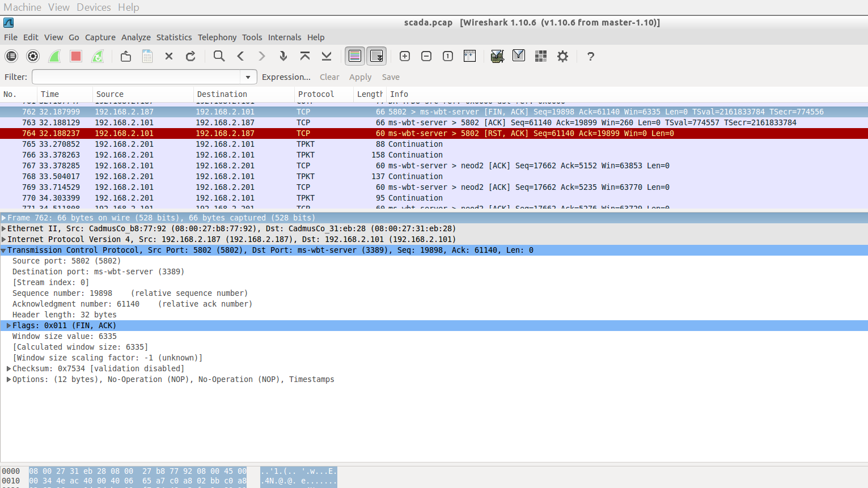The image size is (868, 488).
Task: Reset text to normal size
Action: [x=448, y=56]
